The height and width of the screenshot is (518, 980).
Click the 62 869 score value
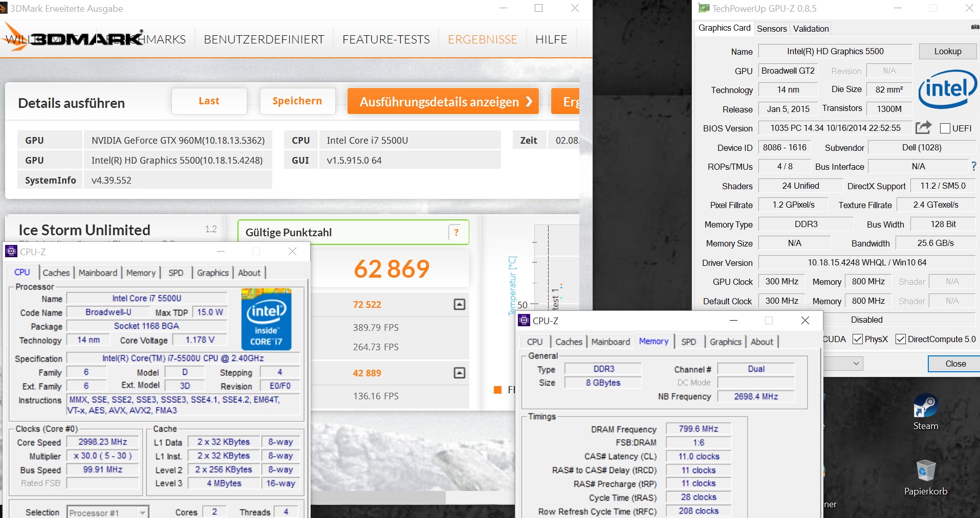click(392, 269)
